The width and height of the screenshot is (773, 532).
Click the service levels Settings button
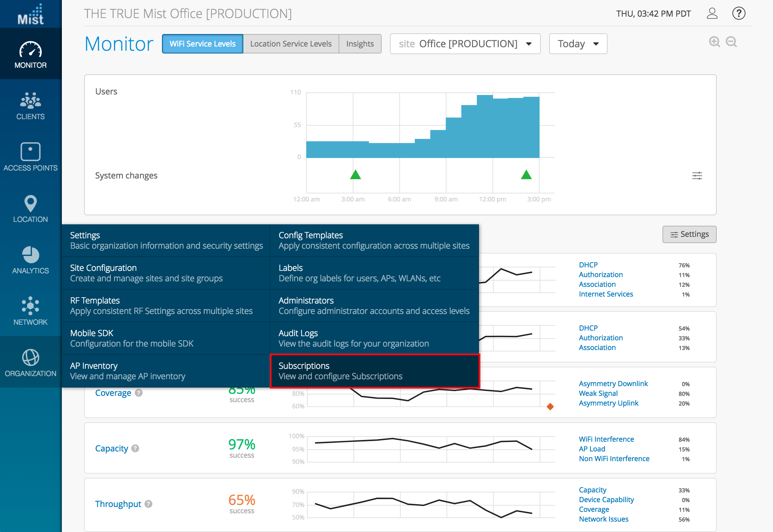pos(689,234)
